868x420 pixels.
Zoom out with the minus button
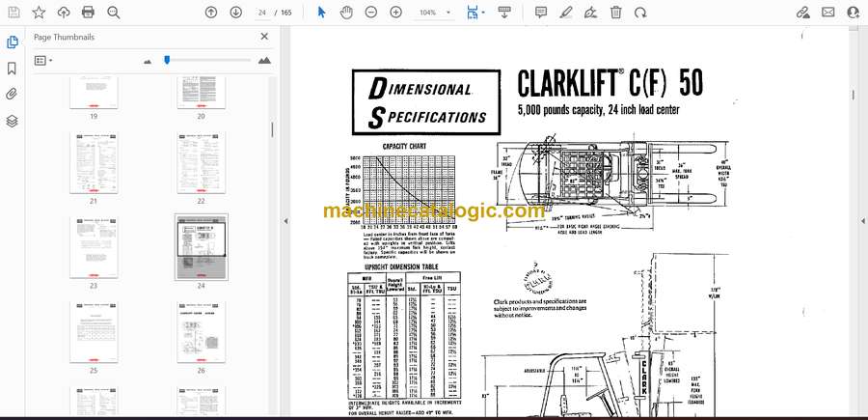371,13
